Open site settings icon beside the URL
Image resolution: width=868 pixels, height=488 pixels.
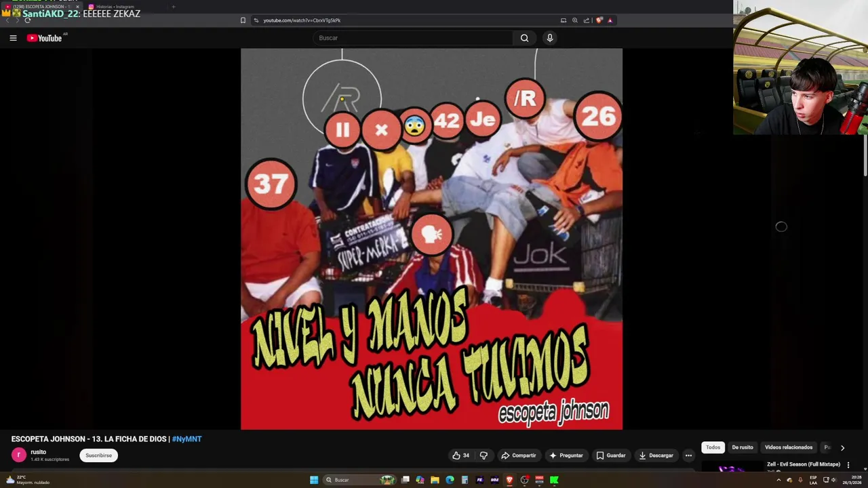[256, 20]
